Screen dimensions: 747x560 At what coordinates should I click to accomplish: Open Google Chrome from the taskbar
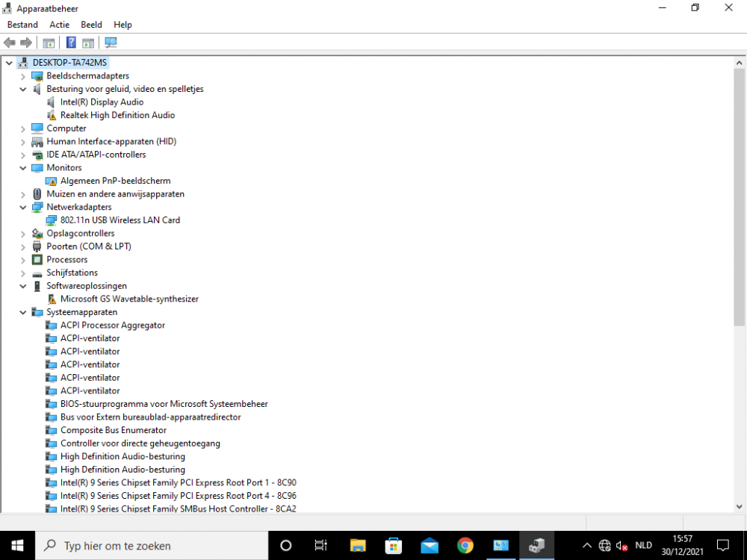[465, 545]
